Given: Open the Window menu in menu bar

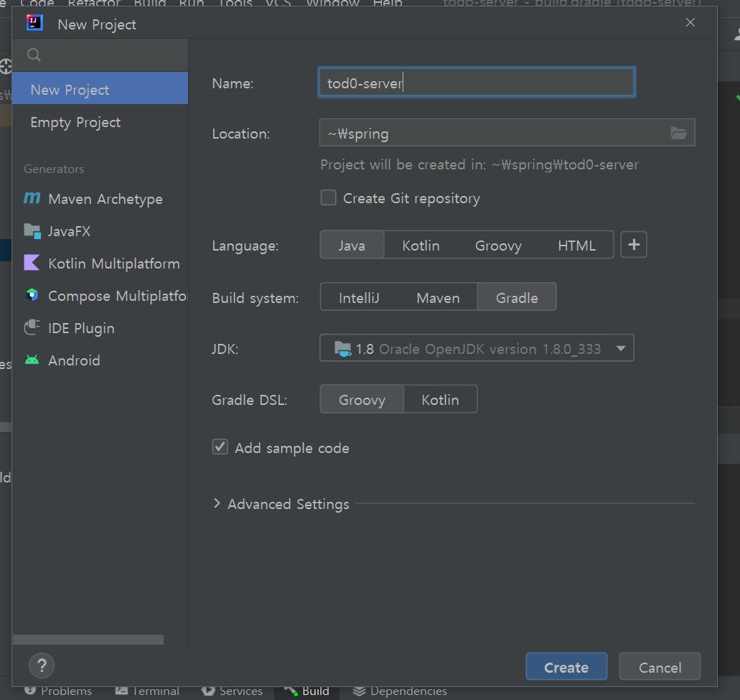Looking at the screenshot, I should (x=333, y=4).
